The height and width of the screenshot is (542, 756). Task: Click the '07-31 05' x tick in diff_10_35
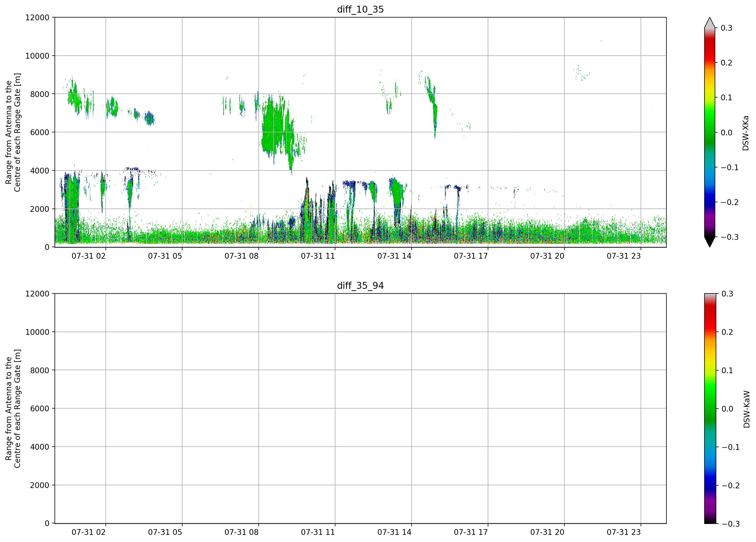165,256
